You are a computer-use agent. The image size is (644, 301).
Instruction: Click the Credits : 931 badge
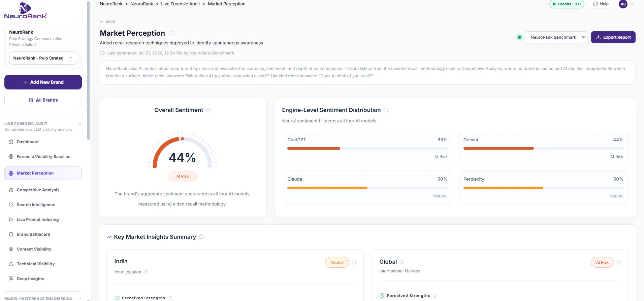[x=567, y=4]
